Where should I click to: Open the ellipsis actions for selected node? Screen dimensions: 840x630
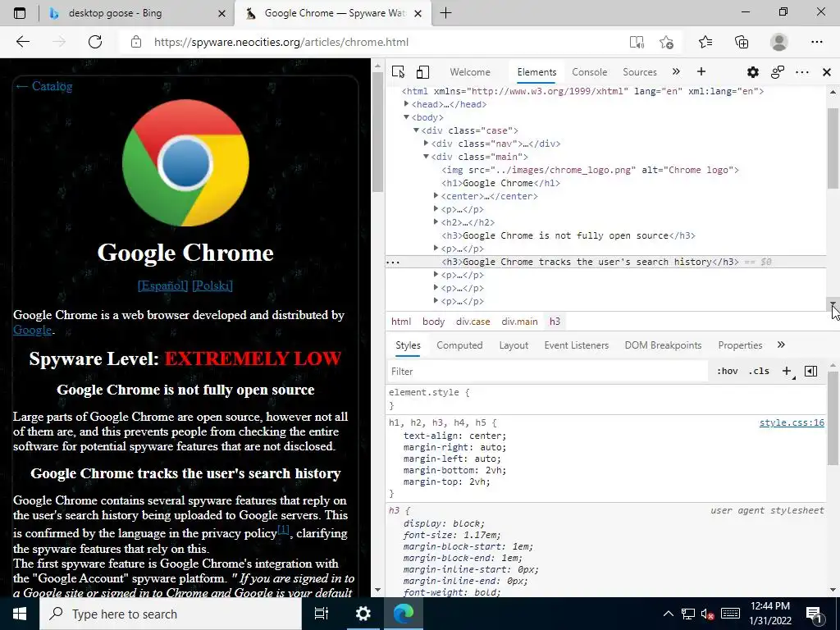(393, 262)
